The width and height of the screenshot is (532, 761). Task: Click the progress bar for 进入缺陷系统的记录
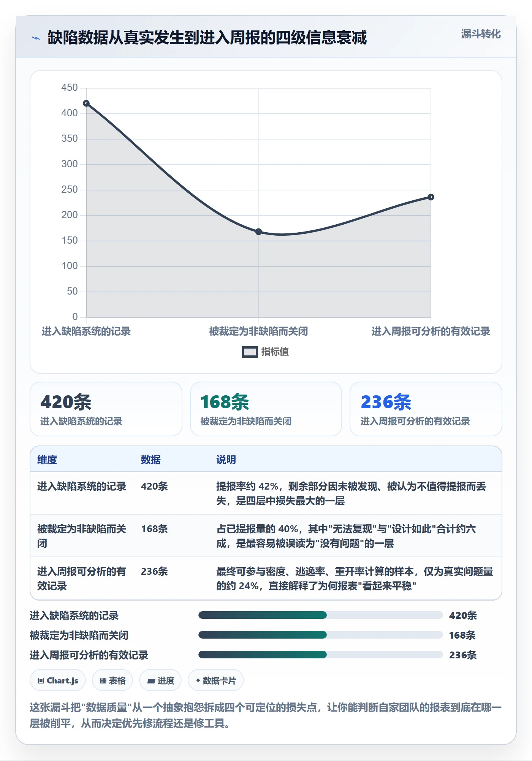tap(321, 615)
